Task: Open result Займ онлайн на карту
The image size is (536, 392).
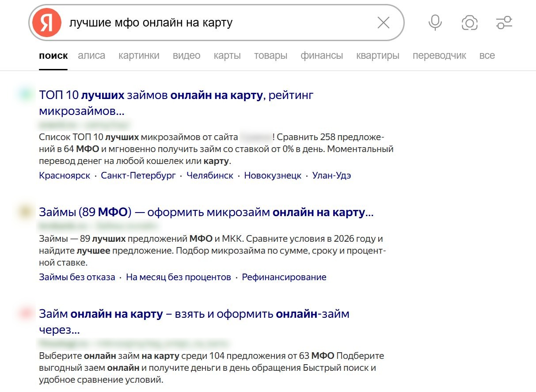Action: 194,322
